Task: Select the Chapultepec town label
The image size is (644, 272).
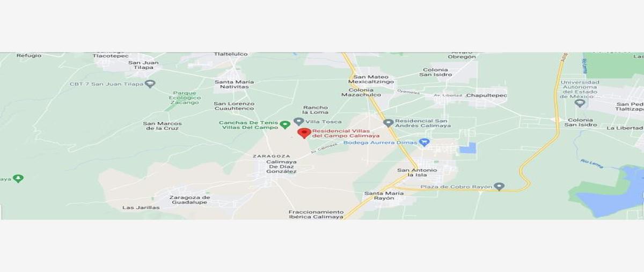Action: pyautogui.click(x=487, y=95)
